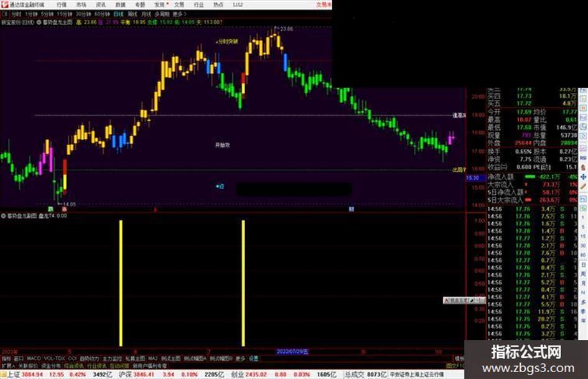This screenshot has height=379, width=588.
Task: Select the VOL-TDX indicator tab
Action: point(55,358)
